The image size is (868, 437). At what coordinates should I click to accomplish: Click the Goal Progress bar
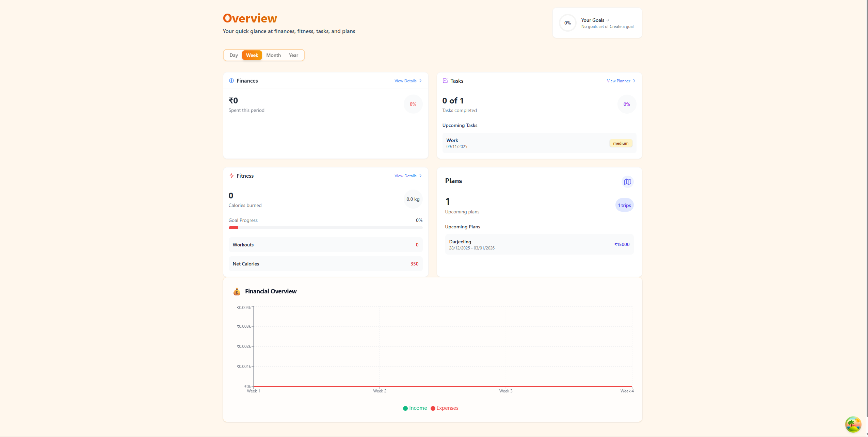pos(325,228)
